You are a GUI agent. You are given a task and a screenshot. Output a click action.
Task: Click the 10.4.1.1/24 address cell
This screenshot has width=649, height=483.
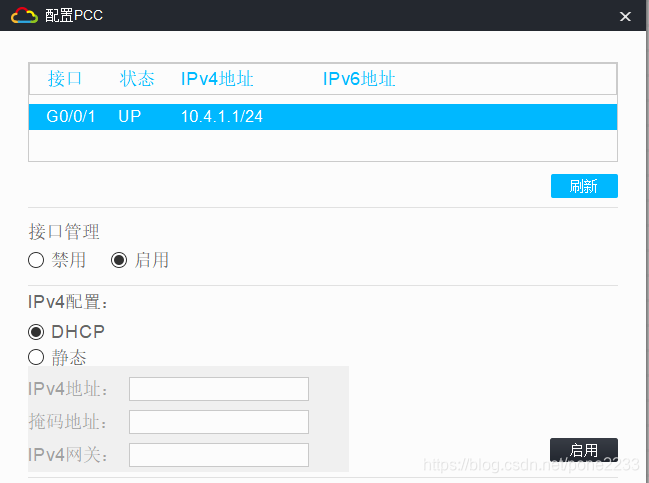coord(222,116)
